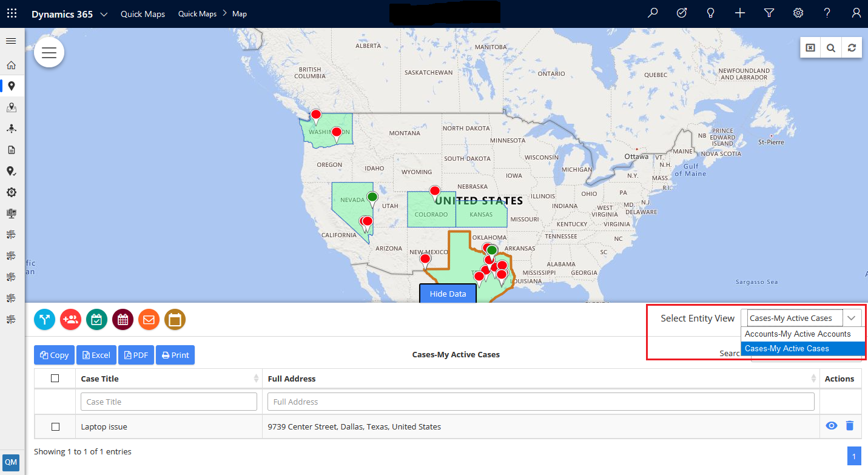Export the grid data to Excel
The image size is (868, 475).
pos(96,355)
